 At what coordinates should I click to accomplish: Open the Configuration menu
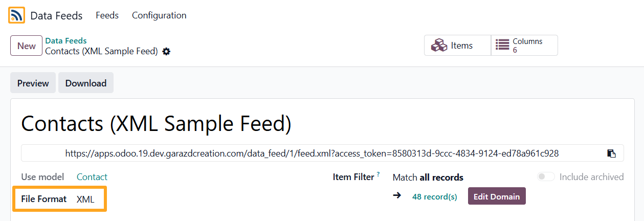click(x=159, y=15)
